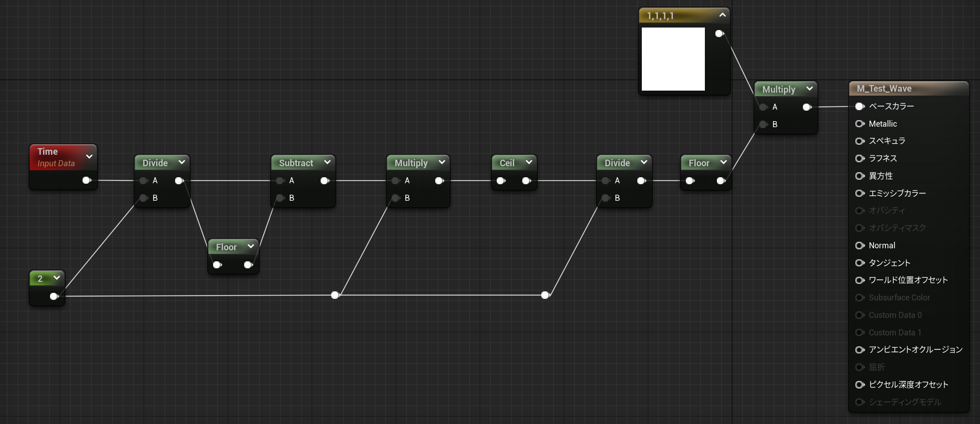Click input pin A of second Divide node
The width and height of the screenshot is (980, 424).
tap(606, 181)
